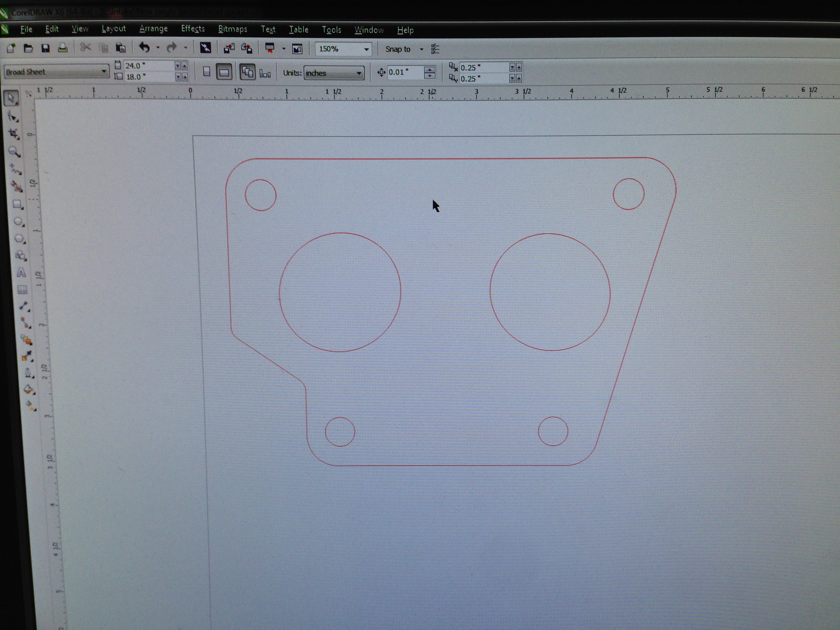Expand the undo history arrow
The image size is (840, 630).
tap(158, 48)
